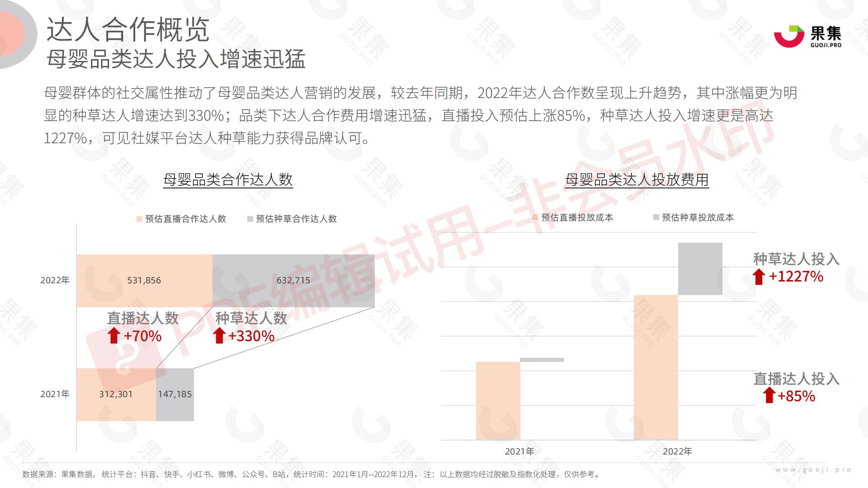Click the chart title 母婴品类达人投放费用
868x488 pixels.
(x=637, y=180)
